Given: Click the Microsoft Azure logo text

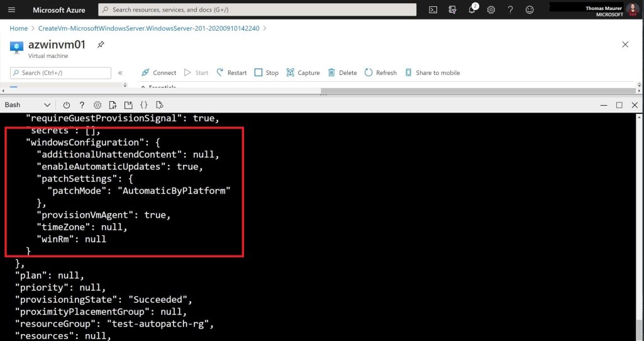Looking at the screenshot, I should point(59,10).
